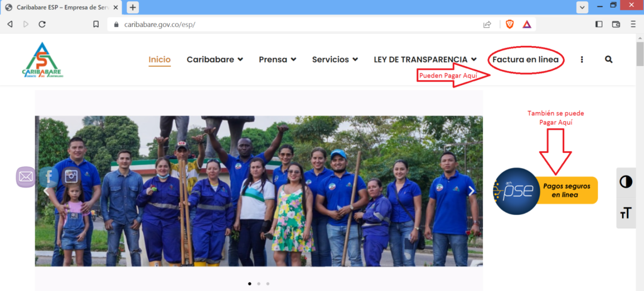Click the Brave Shields lion icon

pos(509,24)
